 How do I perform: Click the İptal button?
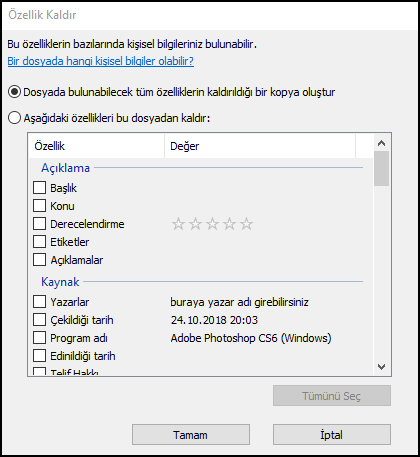(332, 435)
